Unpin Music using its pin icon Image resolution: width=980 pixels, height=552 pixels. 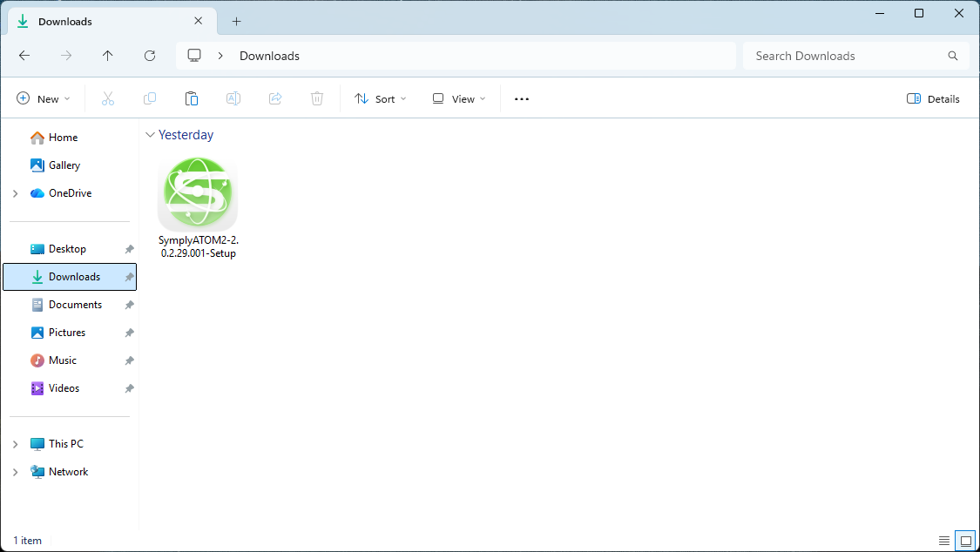pos(130,360)
